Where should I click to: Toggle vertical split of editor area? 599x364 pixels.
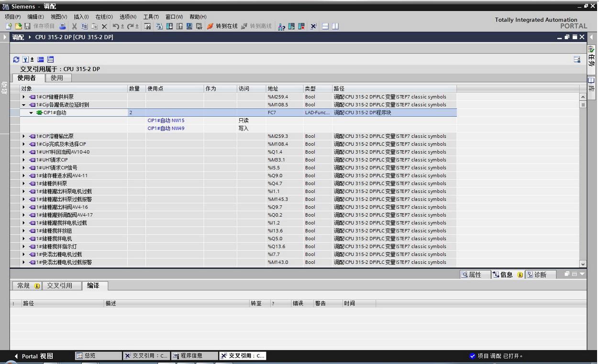pyautogui.click(x=335, y=26)
